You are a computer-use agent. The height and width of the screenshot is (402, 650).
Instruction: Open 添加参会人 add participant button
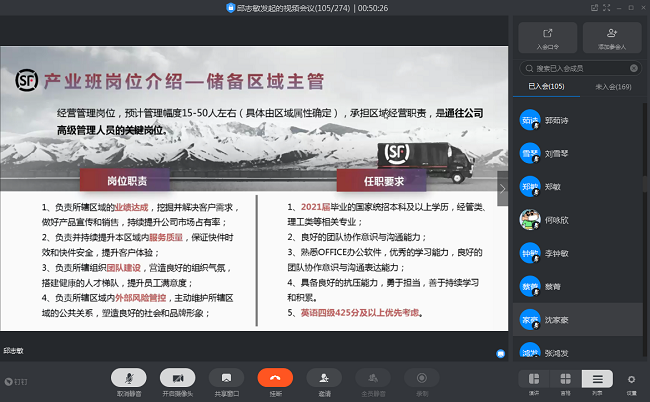click(612, 38)
